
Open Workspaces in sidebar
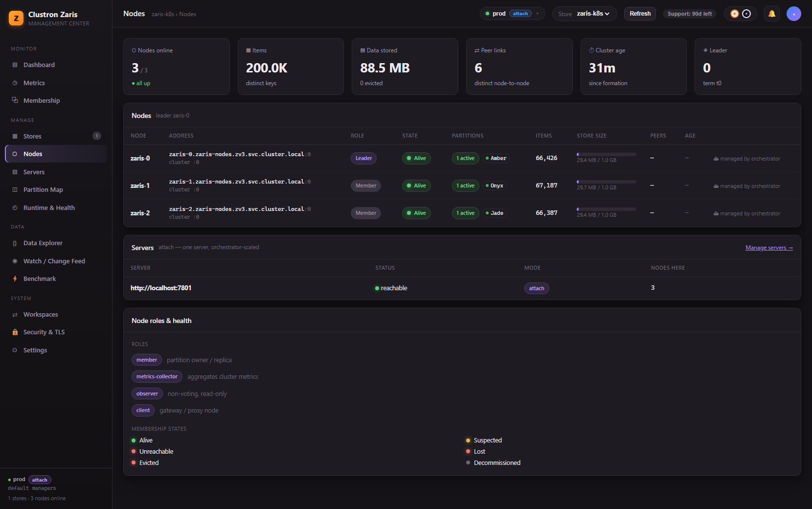[x=56, y=315]
